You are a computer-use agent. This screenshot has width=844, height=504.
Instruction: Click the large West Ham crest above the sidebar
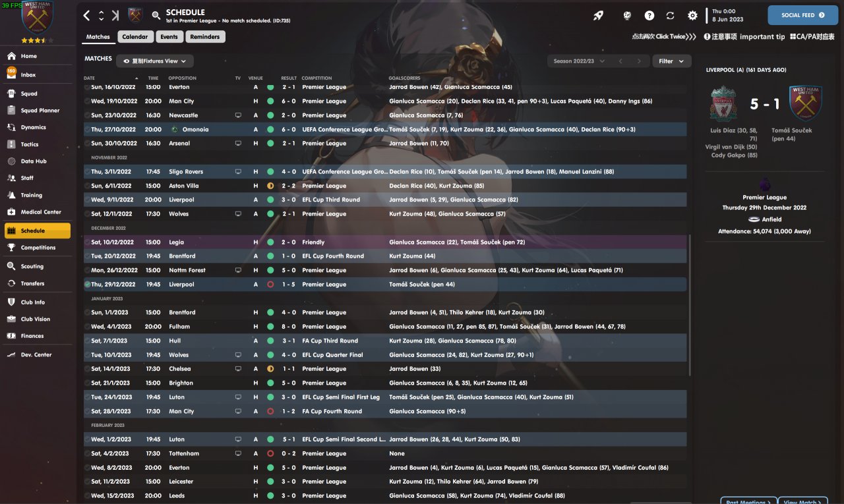click(38, 18)
